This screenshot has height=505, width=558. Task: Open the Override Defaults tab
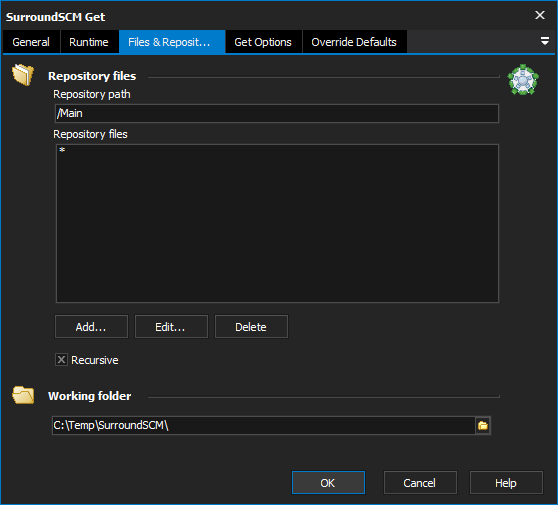(354, 42)
